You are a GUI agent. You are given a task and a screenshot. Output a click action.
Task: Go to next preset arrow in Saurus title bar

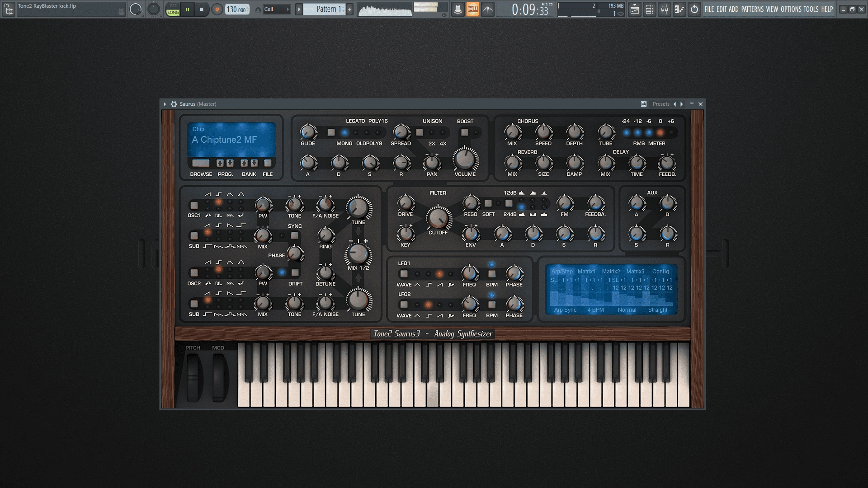click(x=682, y=104)
